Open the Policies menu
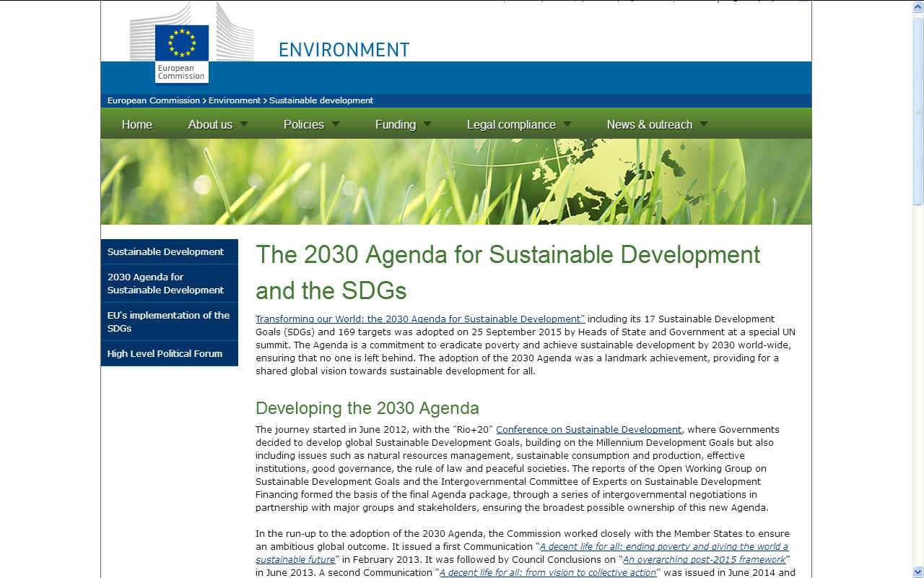 (304, 124)
